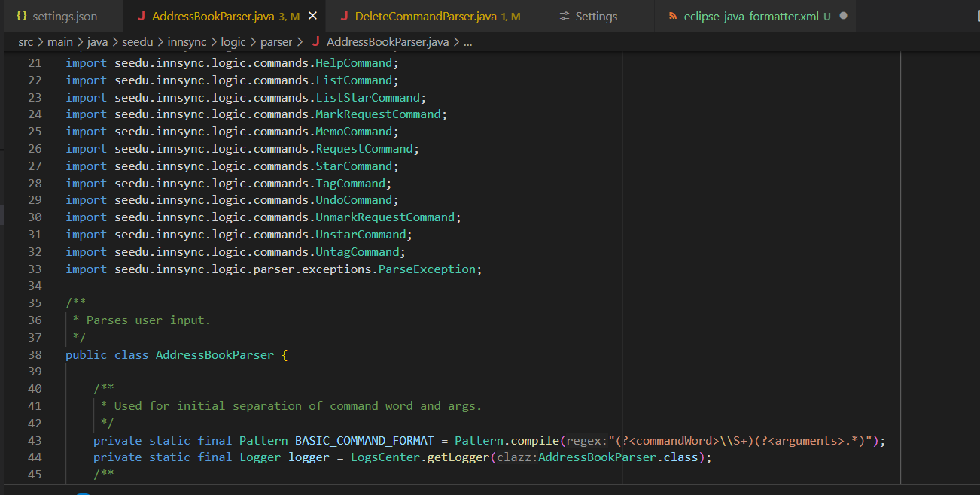Click StarCommand in the line 27 import
Screen dimensions: 980x495
pos(354,166)
